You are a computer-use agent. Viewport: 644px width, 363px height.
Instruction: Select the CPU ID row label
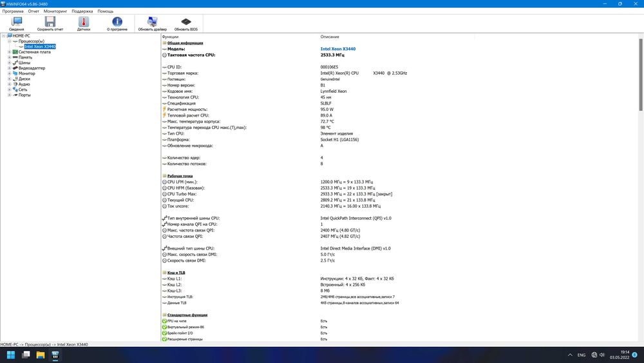[175, 67]
